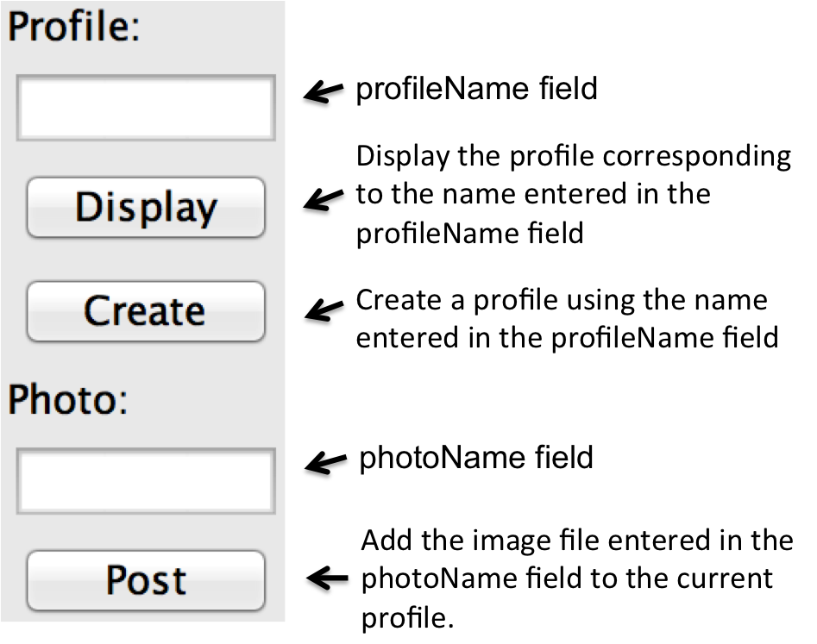Click the arrow pointing at the Create button
The image size is (817, 644).
(324, 310)
